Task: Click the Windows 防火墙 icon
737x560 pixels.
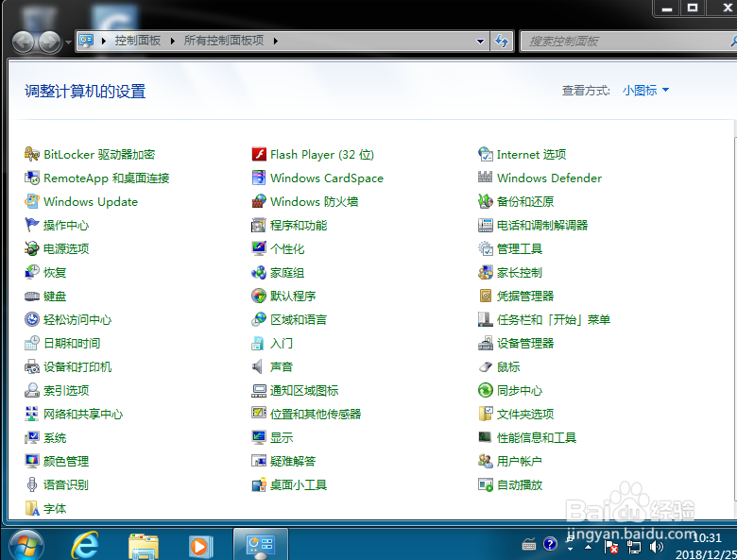Action: click(x=259, y=201)
